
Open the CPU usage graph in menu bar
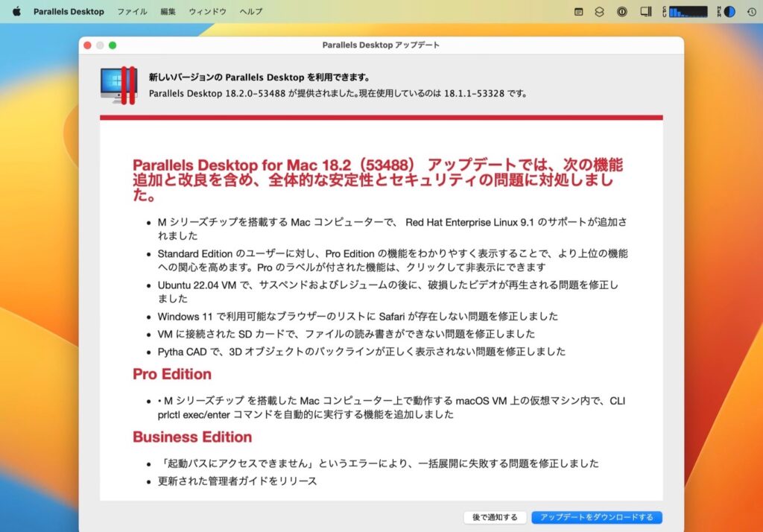point(686,12)
